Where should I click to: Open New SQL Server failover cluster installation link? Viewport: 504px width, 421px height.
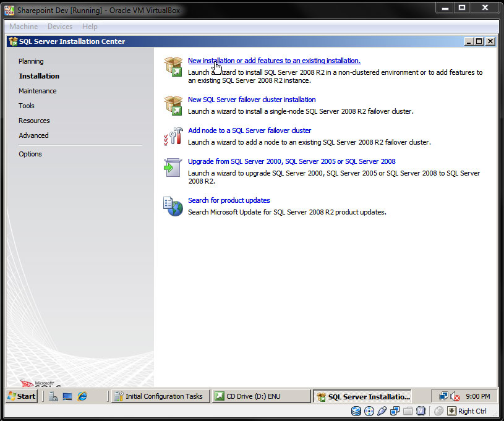coord(252,100)
